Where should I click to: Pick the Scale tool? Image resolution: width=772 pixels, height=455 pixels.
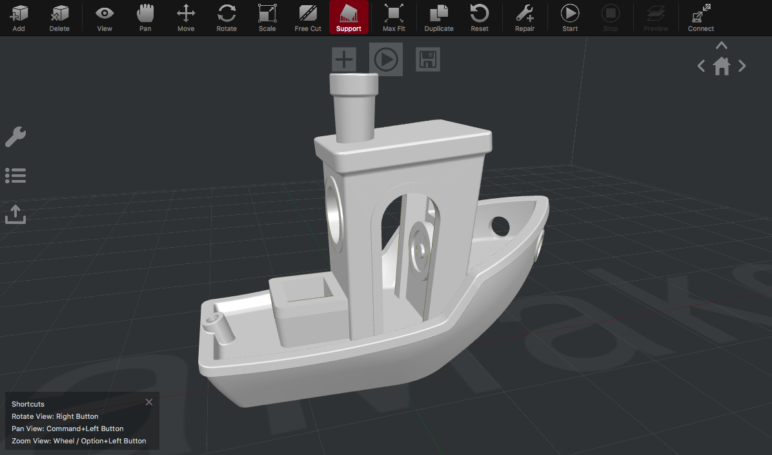pos(267,16)
